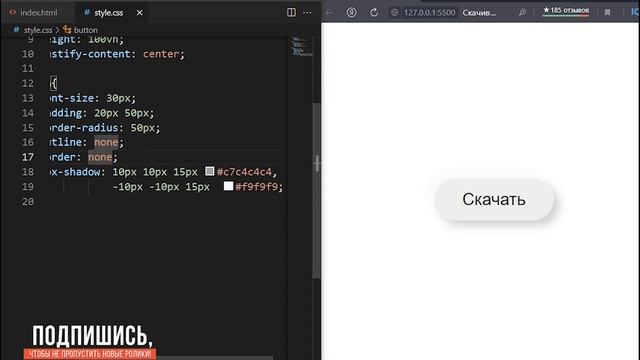Open color picker for #c7c4c4c4 swatch
640x360 pixels.
tap(210, 171)
